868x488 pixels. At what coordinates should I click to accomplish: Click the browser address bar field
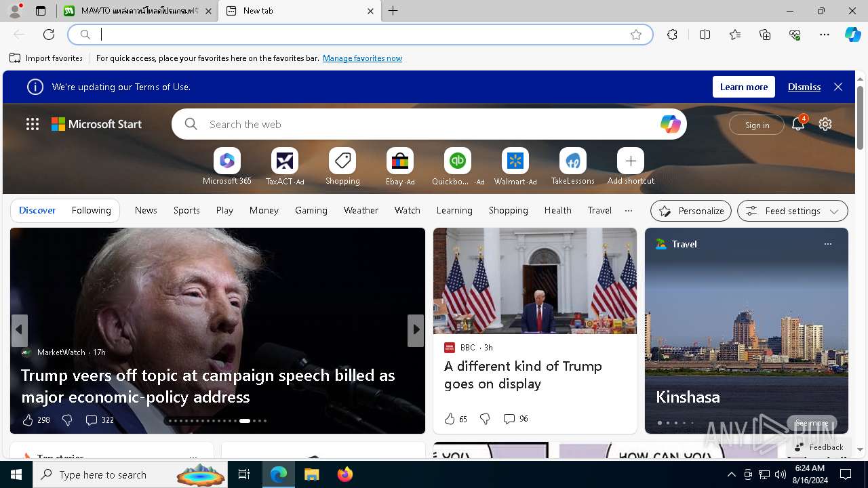coord(359,35)
